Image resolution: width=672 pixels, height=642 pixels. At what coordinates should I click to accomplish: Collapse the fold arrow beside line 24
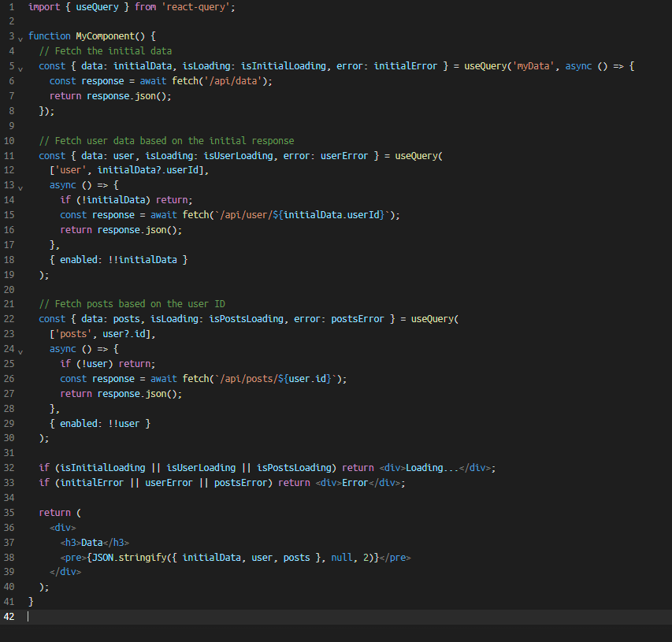[20, 351]
